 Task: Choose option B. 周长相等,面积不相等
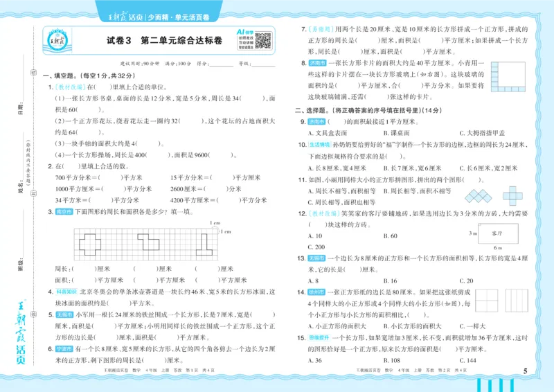tap(418, 191)
